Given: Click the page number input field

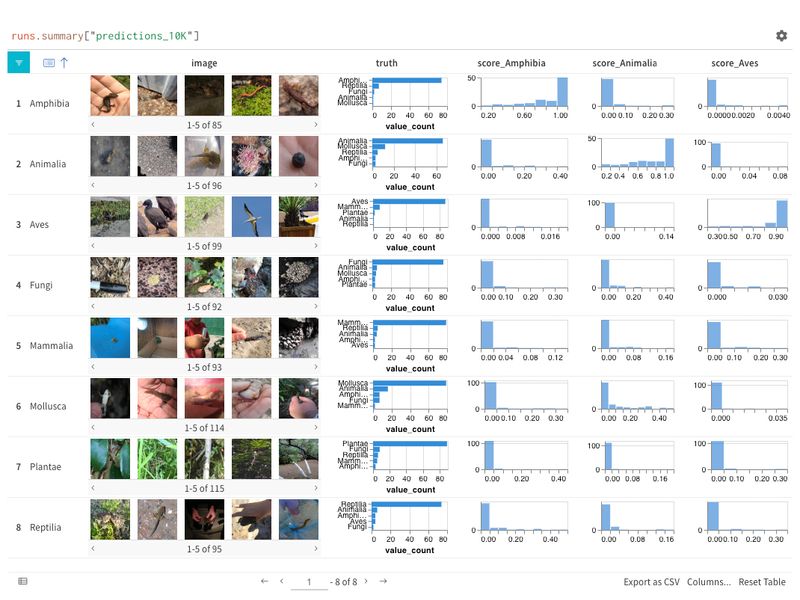Looking at the screenshot, I should (310, 580).
